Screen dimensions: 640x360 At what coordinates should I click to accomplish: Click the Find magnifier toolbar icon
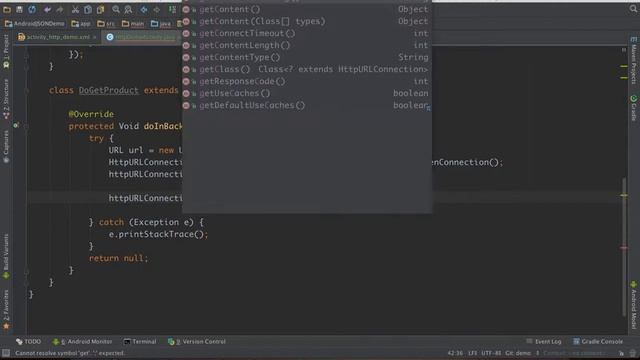(x=116, y=9)
